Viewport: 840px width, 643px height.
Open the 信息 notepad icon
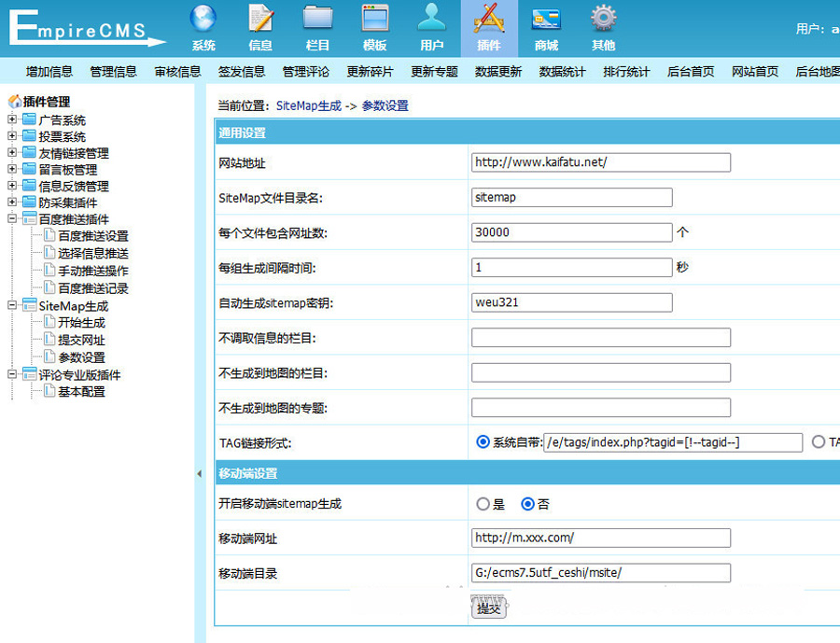pyautogui.click(x=260, y=20)
